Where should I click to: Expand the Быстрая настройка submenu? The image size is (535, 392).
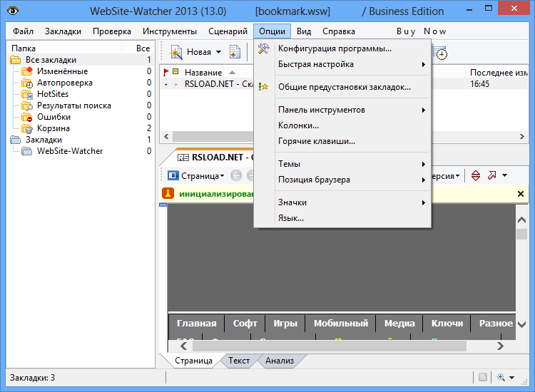[424, 64]
